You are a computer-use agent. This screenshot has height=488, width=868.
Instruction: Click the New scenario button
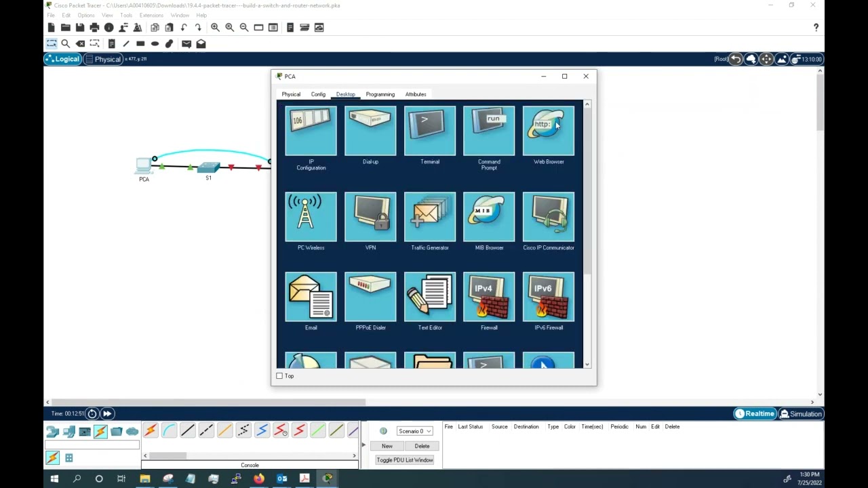tap(387, 446)
